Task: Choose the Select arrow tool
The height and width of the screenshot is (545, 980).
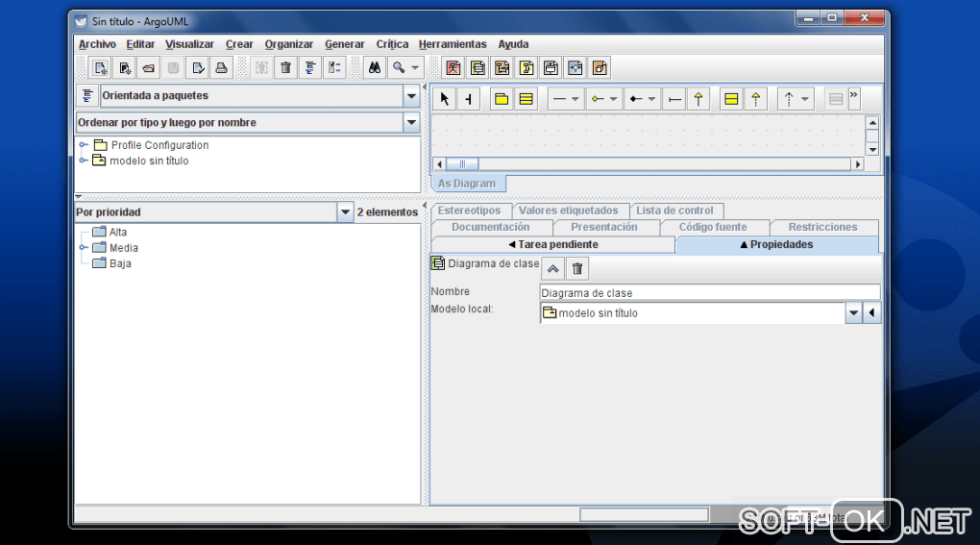Action: click(445, 99)
